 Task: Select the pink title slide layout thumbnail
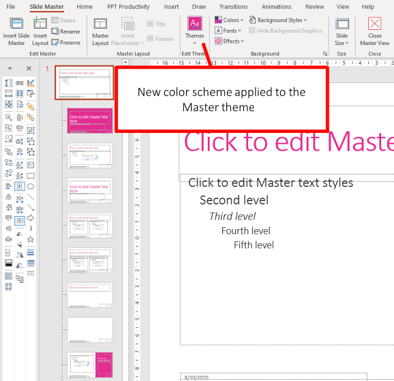click(x=90, y=120)
